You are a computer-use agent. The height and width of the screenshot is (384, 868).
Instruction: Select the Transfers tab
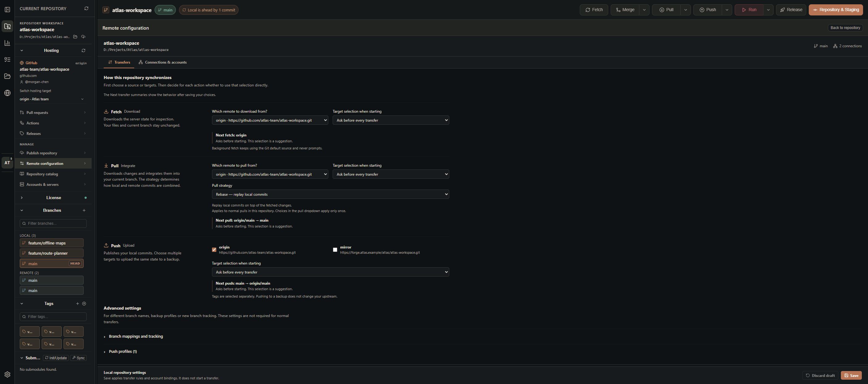[119, 62]
